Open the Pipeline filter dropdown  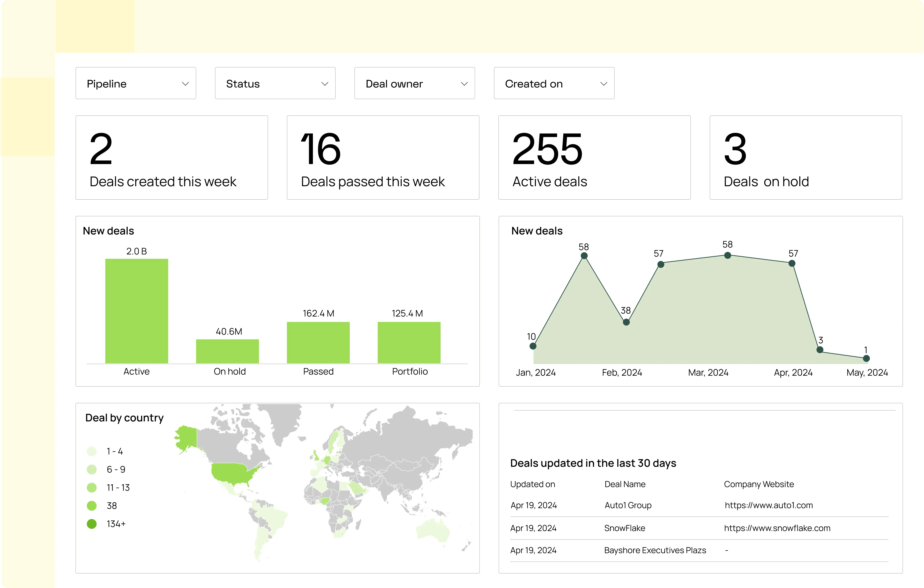pos(136,83)
